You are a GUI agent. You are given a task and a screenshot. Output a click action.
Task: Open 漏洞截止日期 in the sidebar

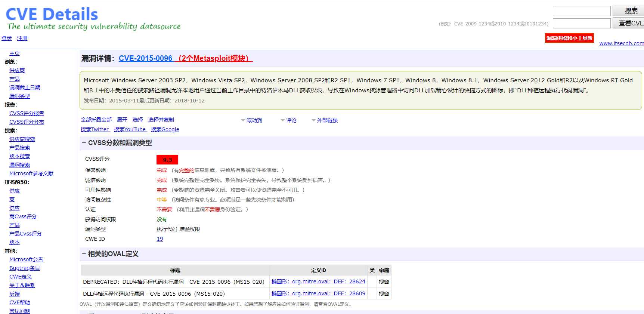pos(25,87)
